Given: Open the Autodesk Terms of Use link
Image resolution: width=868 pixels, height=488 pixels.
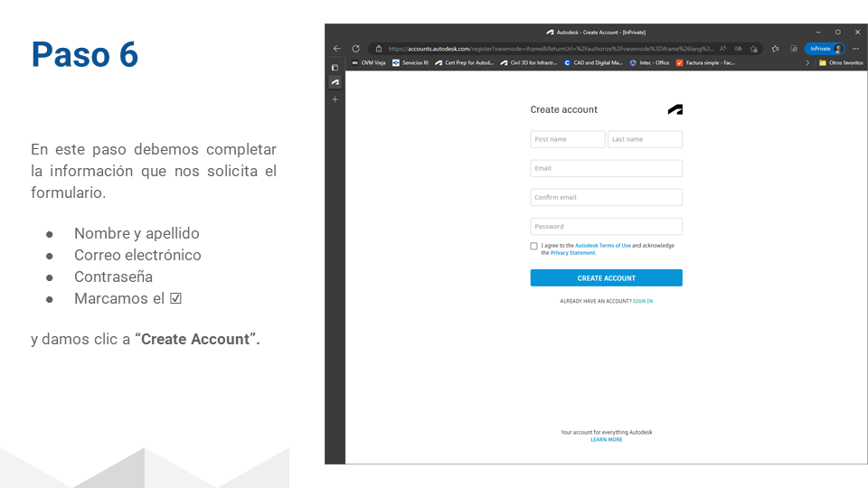Looking at the screenshot, I should [x=602, y=246].
